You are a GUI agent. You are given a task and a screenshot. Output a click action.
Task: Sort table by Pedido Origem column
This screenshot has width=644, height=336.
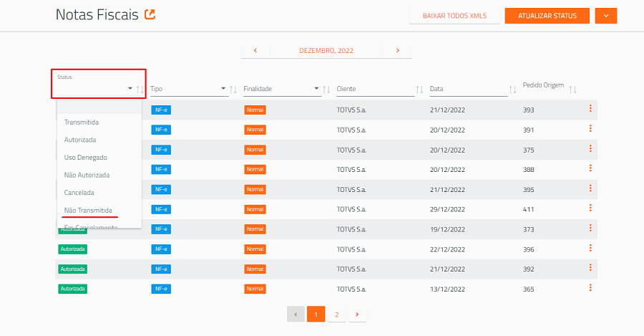(573, 90)
